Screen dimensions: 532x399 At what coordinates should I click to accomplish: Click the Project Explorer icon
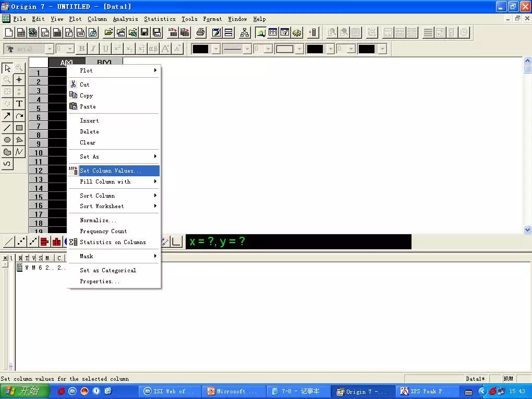[x=261, y=32]
